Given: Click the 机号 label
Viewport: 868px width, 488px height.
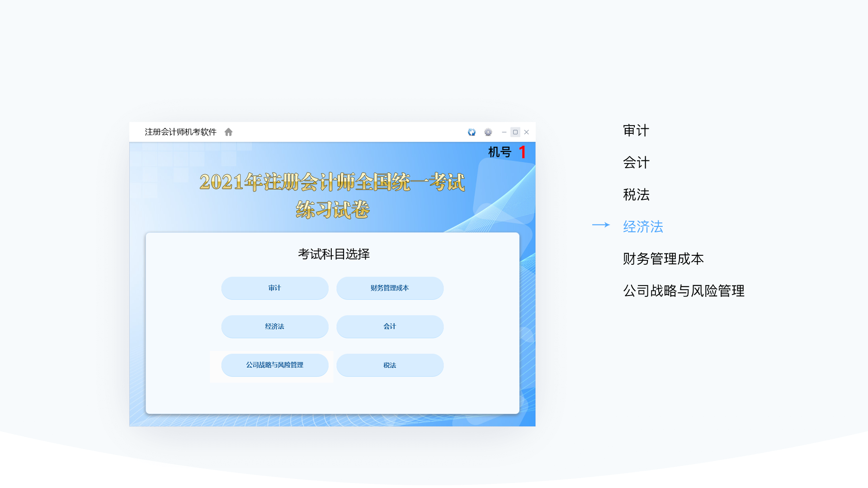Looking at the screenshot, I should click(x=500, y=152).
